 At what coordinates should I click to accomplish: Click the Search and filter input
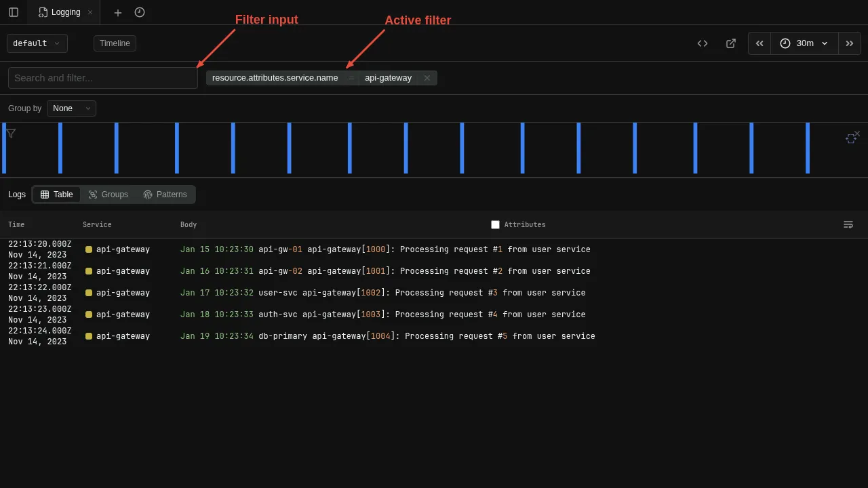103,78
